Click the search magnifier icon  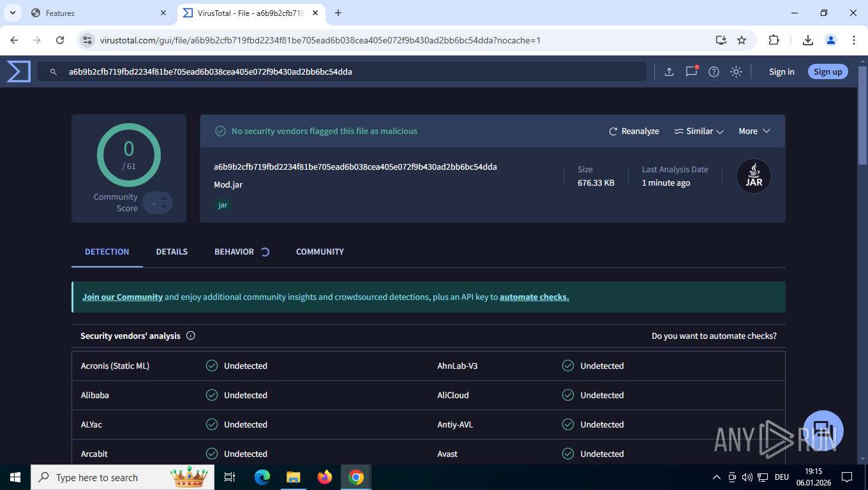(54, 72)
